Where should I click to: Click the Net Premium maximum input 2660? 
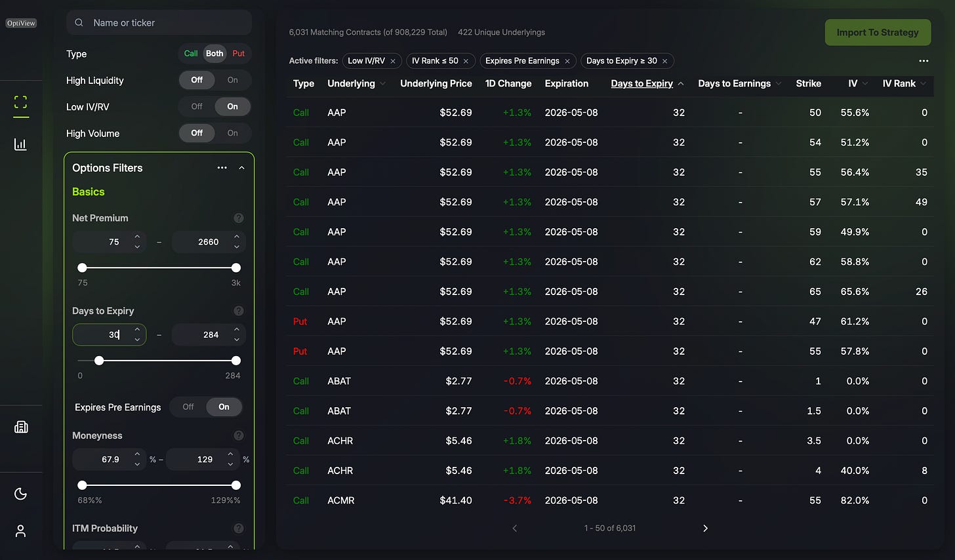point(209,242)
